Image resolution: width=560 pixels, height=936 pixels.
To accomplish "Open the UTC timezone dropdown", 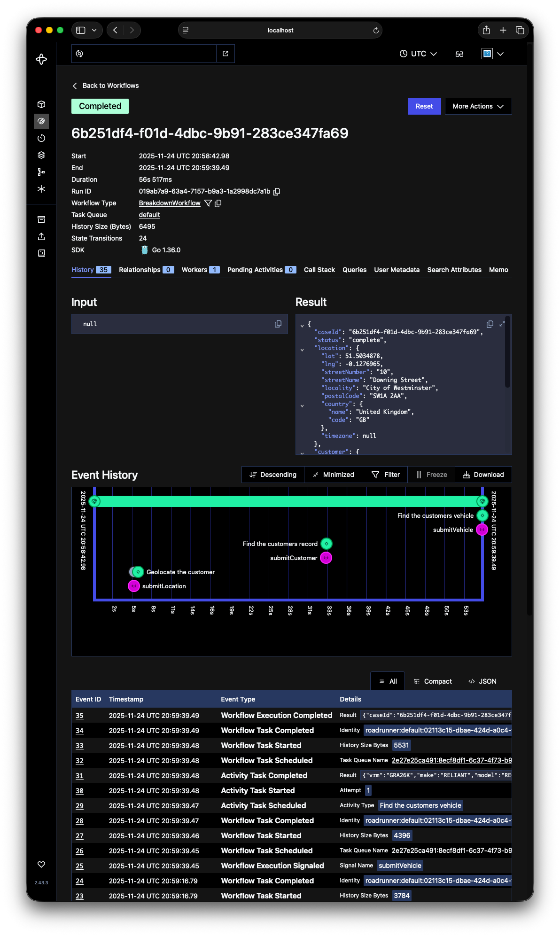I will tap(418, 54).
